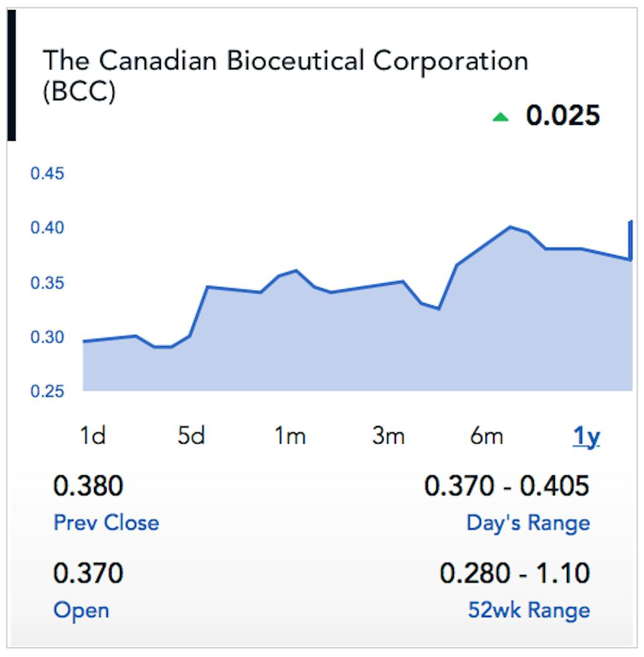Open The Canadian Bioceutical Corporation title
644x657 pixels.
point(285,62)
